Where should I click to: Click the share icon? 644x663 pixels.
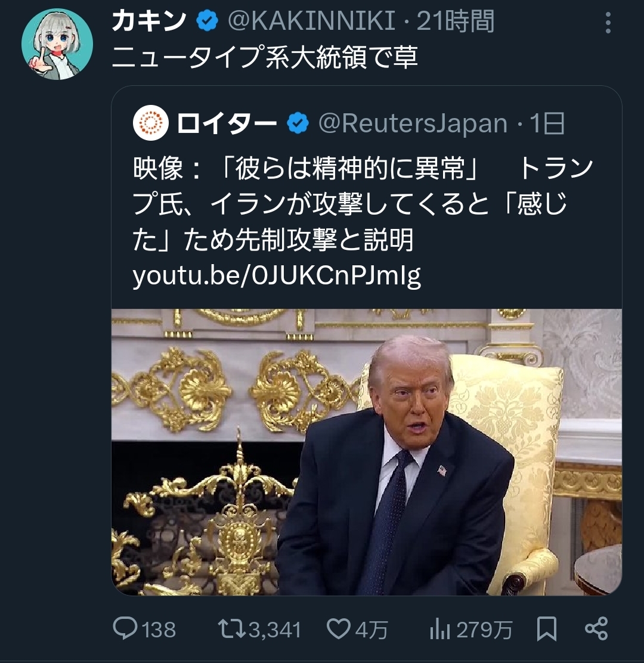point(596,629)
